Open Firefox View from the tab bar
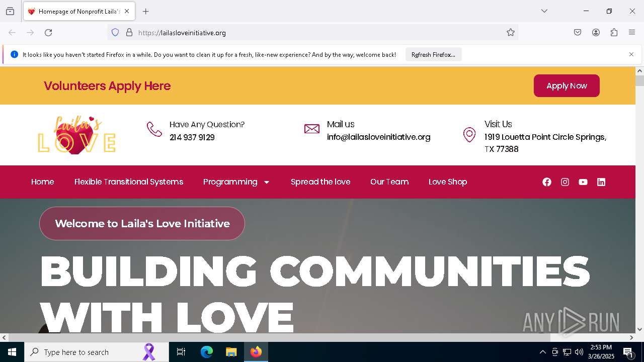Image resolution: width=644 pixels, height=362 pixels. click(x=10, y=11)
